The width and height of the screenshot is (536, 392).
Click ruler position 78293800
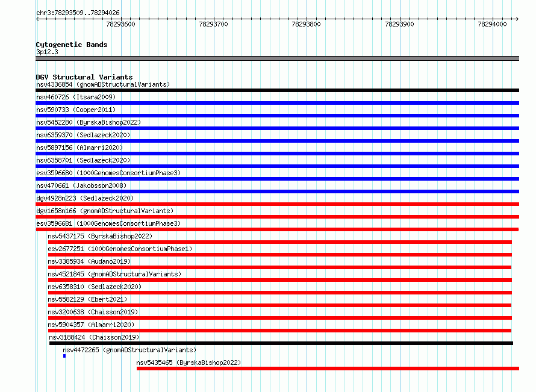307,24
